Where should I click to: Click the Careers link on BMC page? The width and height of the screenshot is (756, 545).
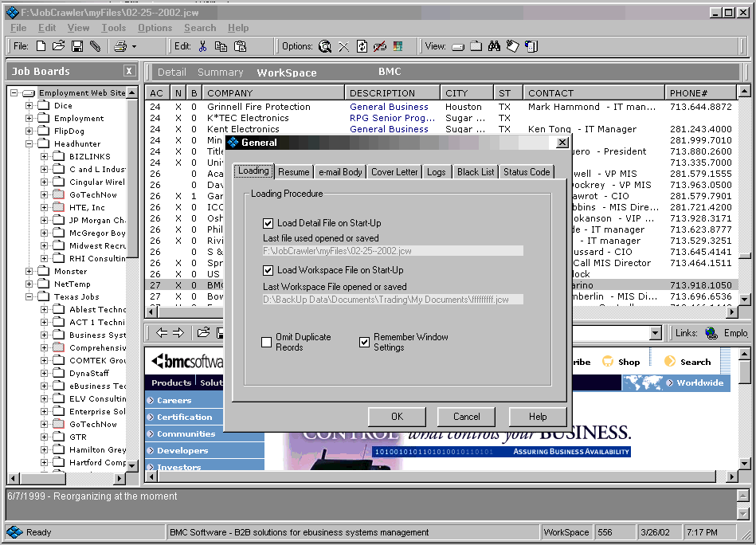[175, 399]
